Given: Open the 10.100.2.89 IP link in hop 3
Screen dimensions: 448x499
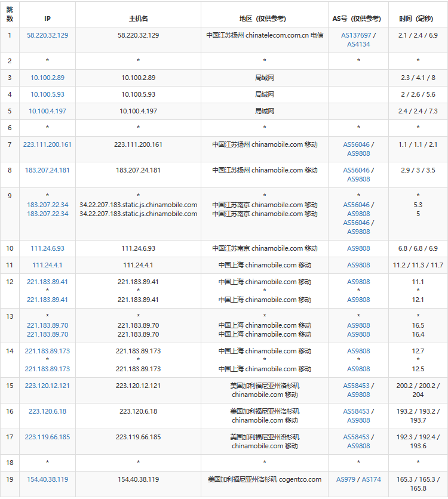Looking at the screenshot, I should [x=47, y=78].
